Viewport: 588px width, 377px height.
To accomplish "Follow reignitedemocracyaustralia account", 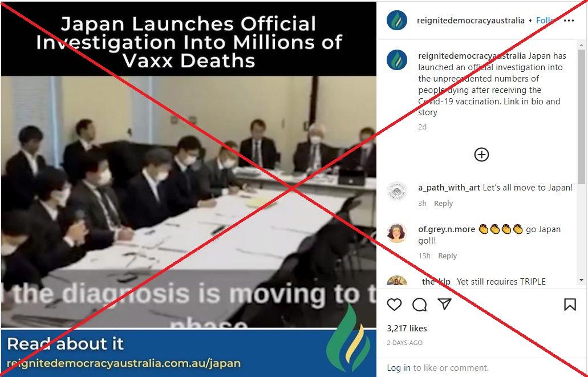I will 546,21.
